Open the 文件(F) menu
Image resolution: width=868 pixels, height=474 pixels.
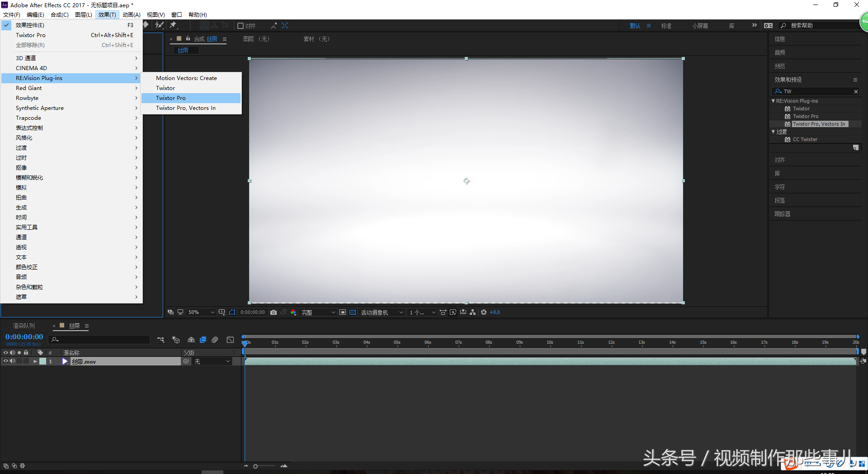(x=12, y=15)
